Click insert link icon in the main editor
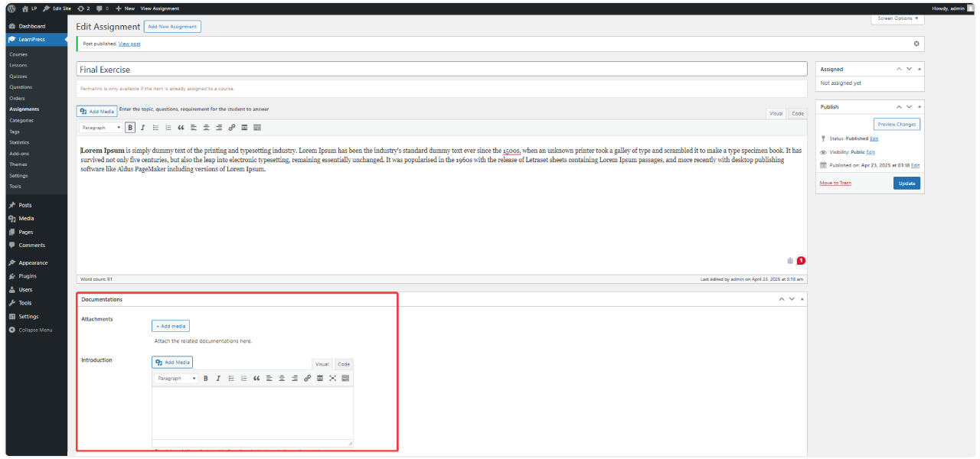 point(231,128)
